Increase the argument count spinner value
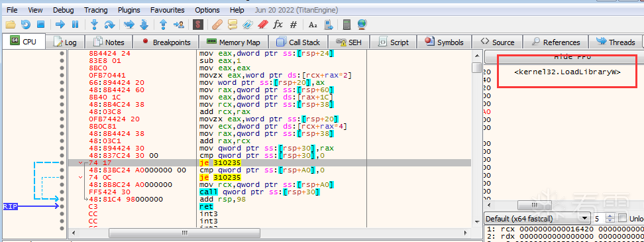644x242 pixels. tap(610, 215)
